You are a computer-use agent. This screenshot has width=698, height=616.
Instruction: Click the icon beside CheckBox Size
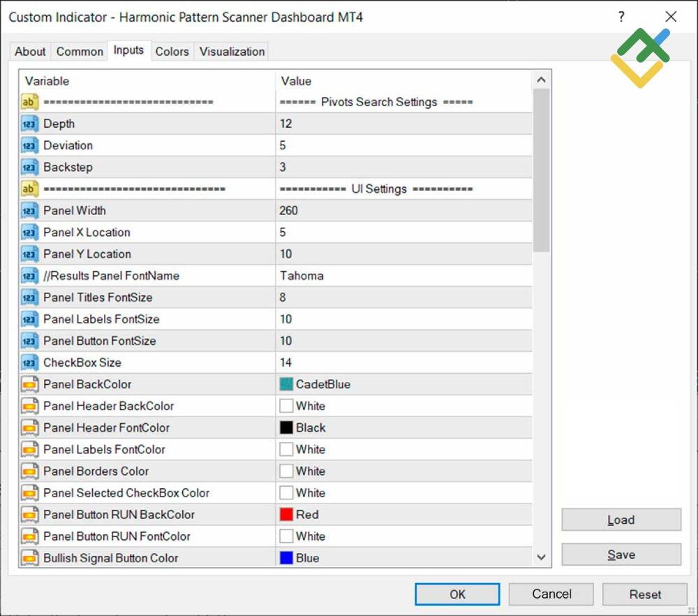click(x=29, y=363)
